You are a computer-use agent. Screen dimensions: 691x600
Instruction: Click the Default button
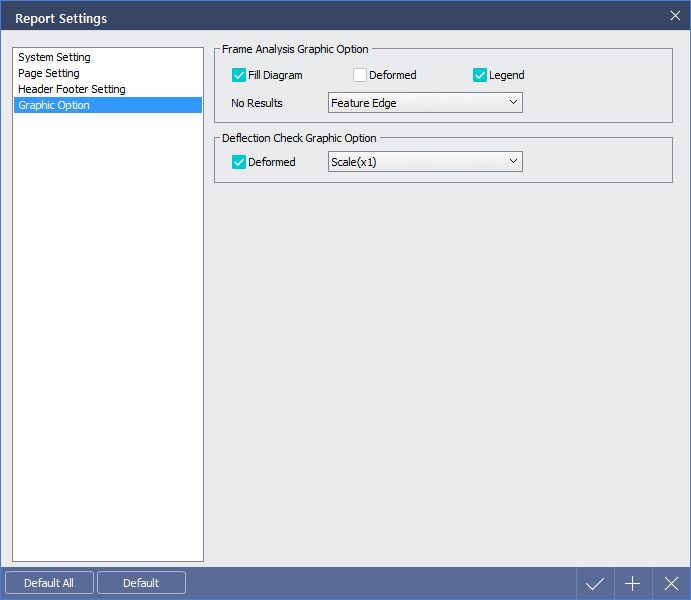(x=141, y=583)
